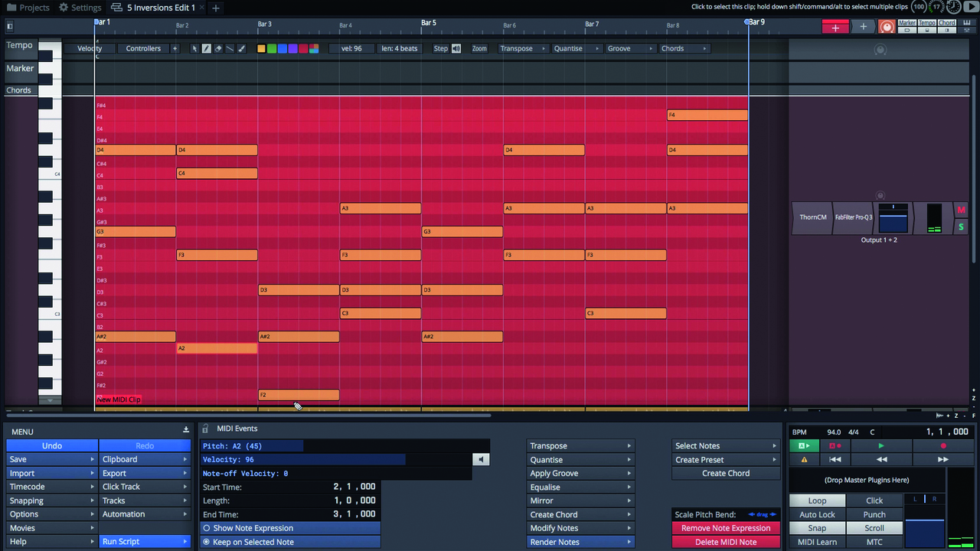Close the 5 Inversions Edit 1 tab
The width and height of the screenshot is (980, 551).
[x=201, y=8]
